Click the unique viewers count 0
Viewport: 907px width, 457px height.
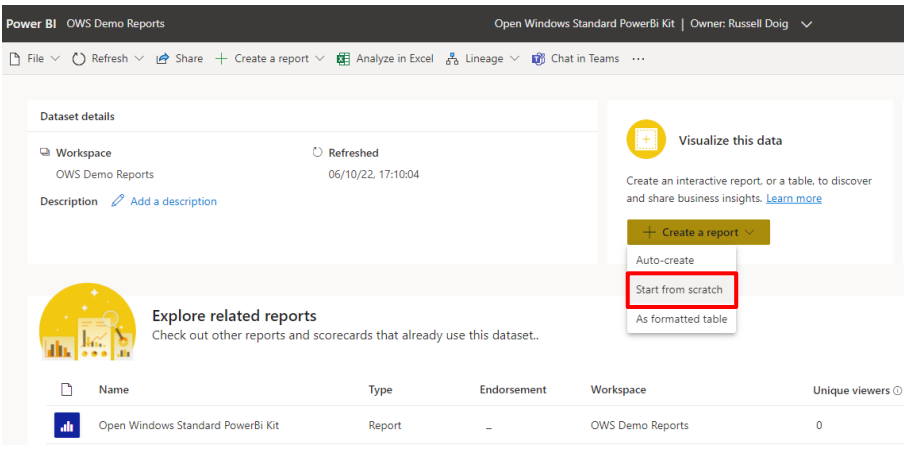click(x=818, y=425)
